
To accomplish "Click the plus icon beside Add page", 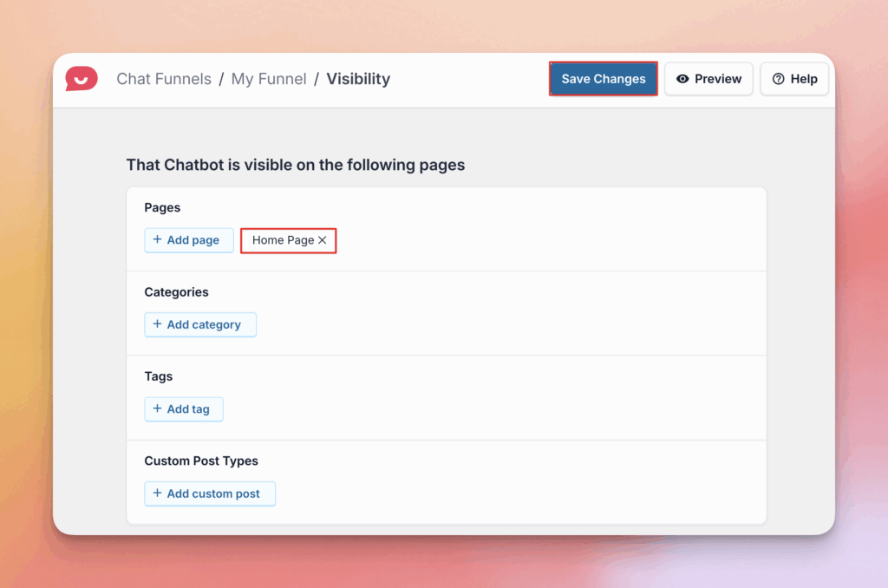I will [157, 240].
